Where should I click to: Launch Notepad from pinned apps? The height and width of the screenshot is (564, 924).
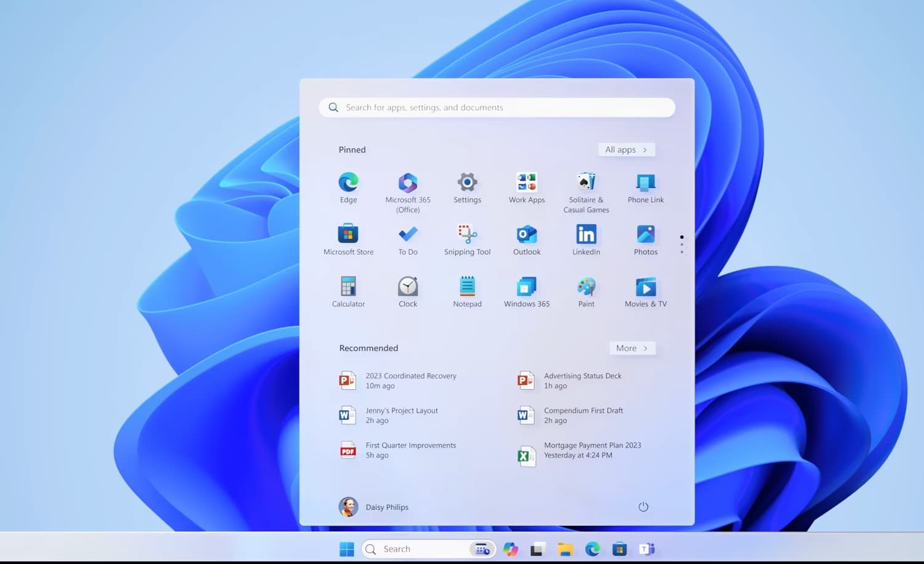coord(468,292)
